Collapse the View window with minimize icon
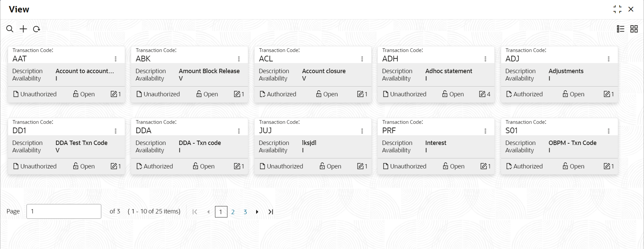The image size is (644, 249). pyautogui.click(x=617, y=9)
